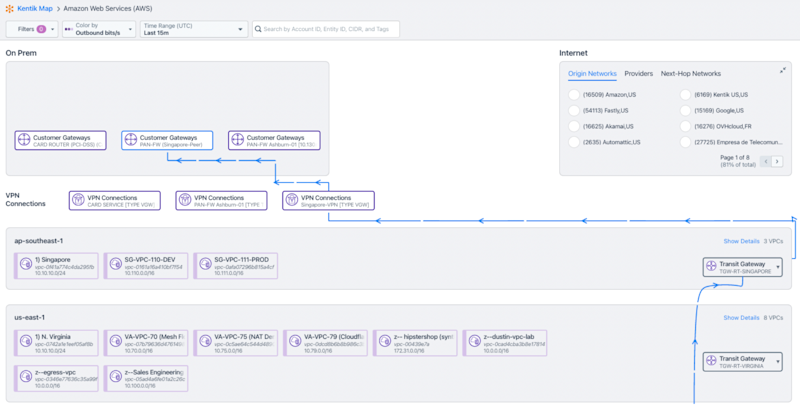Show Details for ap-southeast-1 region
The image size is (800, 410).
(741, 241)
